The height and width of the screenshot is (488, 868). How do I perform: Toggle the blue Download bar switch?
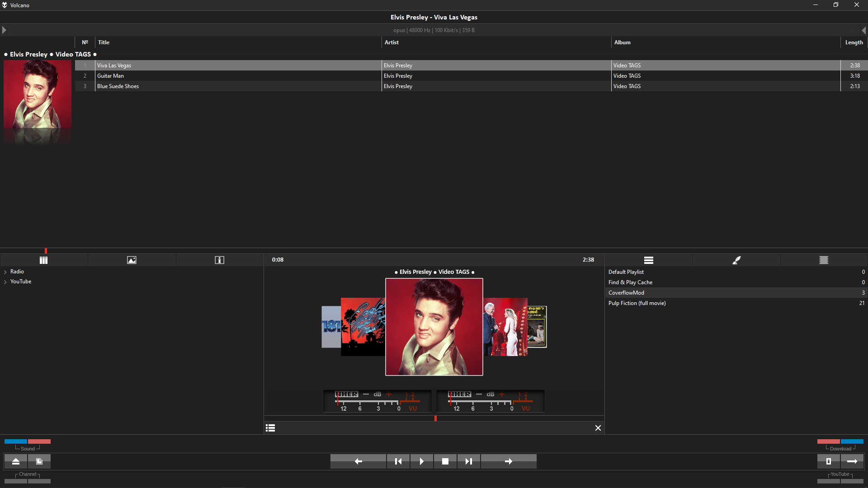[852, 441]
